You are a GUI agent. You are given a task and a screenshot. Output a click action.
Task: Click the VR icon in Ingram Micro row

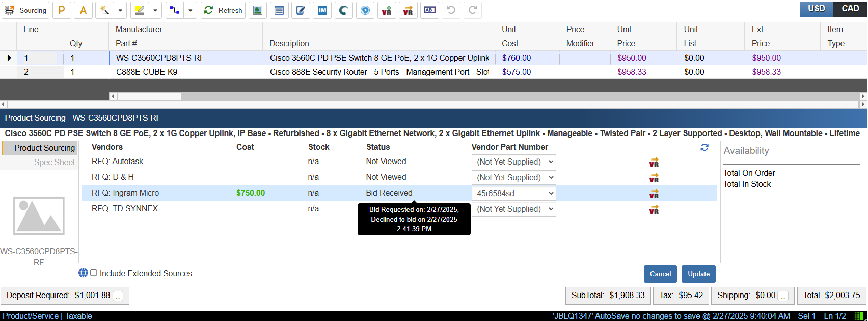click(654, 194)
